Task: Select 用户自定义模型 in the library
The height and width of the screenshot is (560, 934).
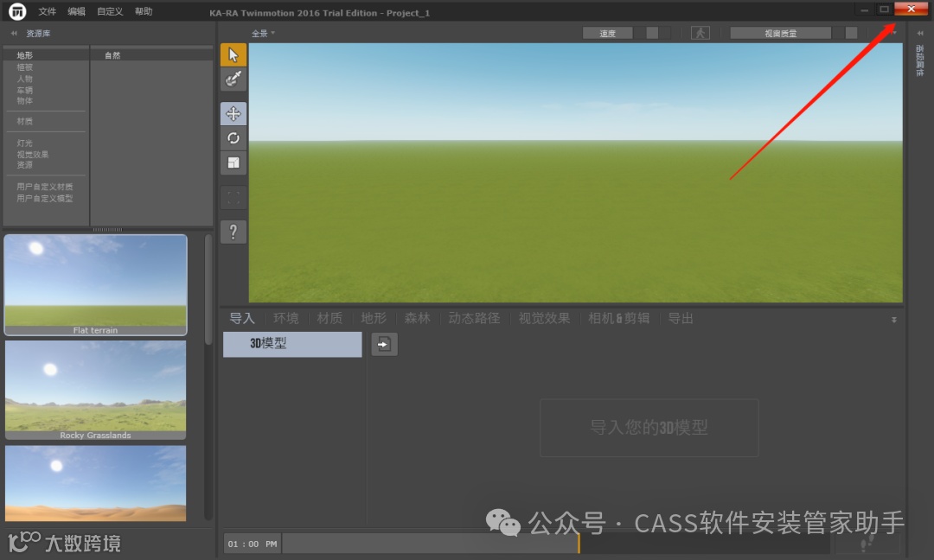Action: 45,198
